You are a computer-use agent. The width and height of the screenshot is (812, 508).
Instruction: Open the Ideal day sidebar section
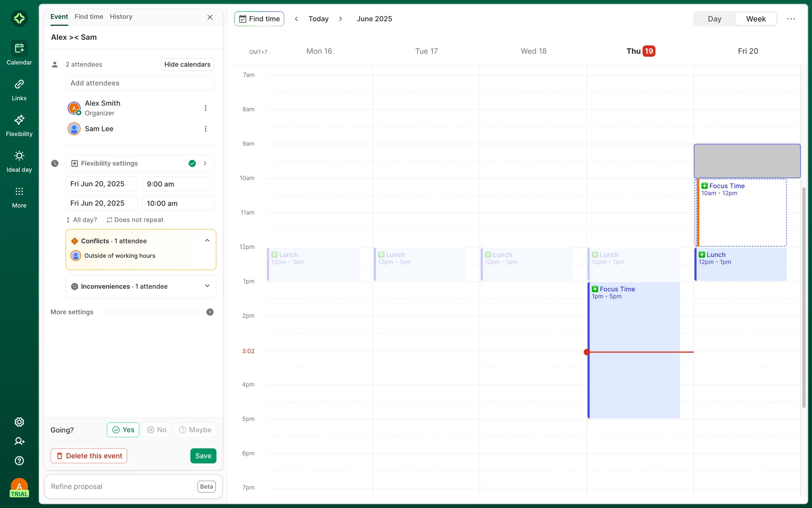click(19, 161)
